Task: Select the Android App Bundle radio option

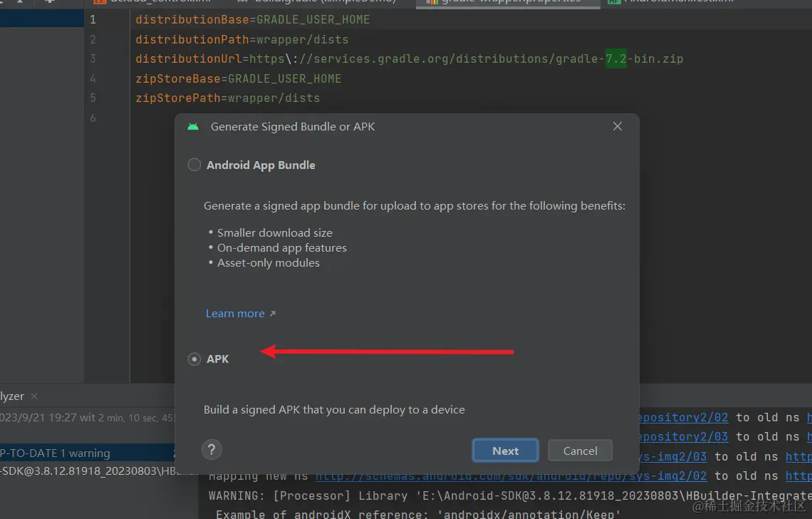Action: pyautogui.click(x=194, y=165)
